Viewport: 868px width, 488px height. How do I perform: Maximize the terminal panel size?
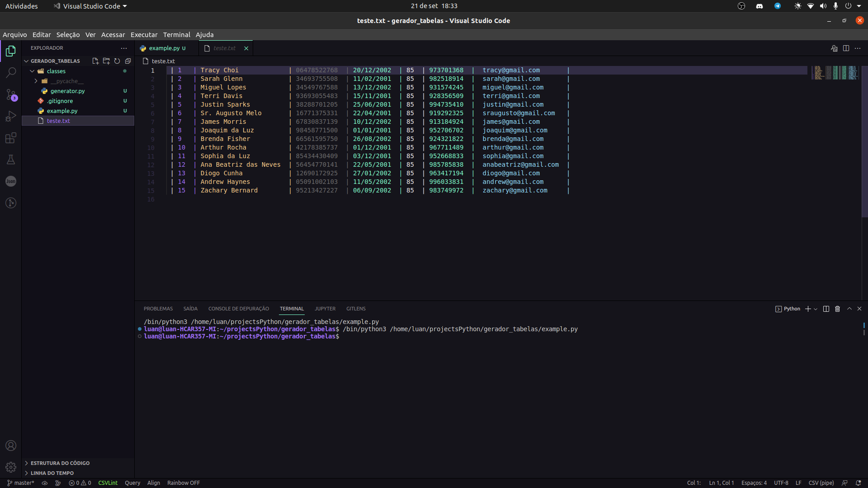[x=849, y=309]
